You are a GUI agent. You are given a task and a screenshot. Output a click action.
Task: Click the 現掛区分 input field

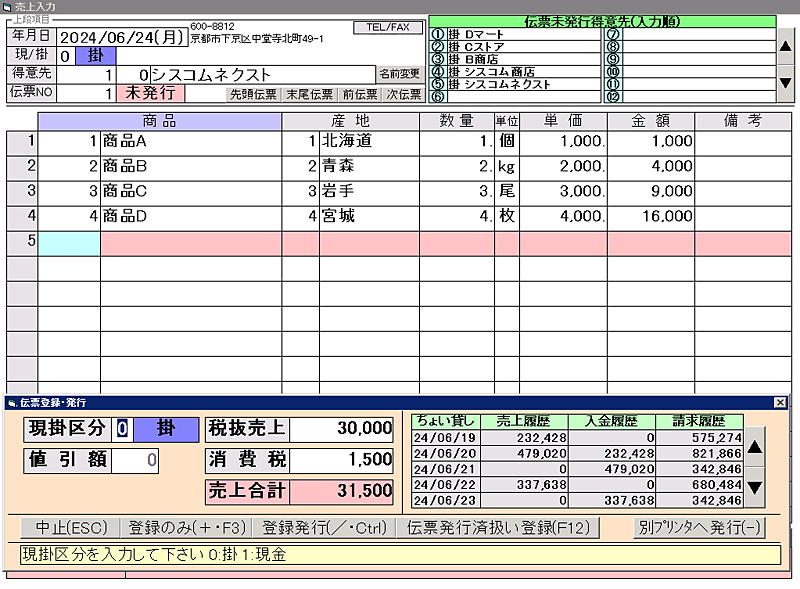[122, 429]
